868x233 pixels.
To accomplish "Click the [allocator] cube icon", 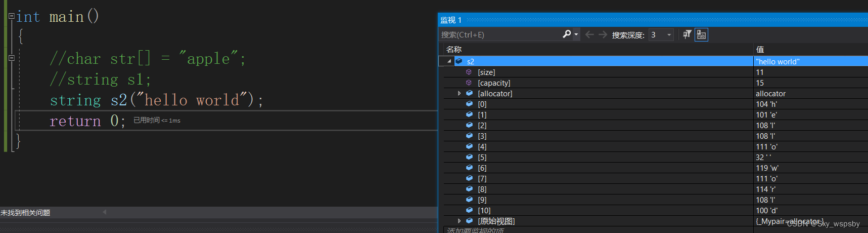I will tap(469, 93).
